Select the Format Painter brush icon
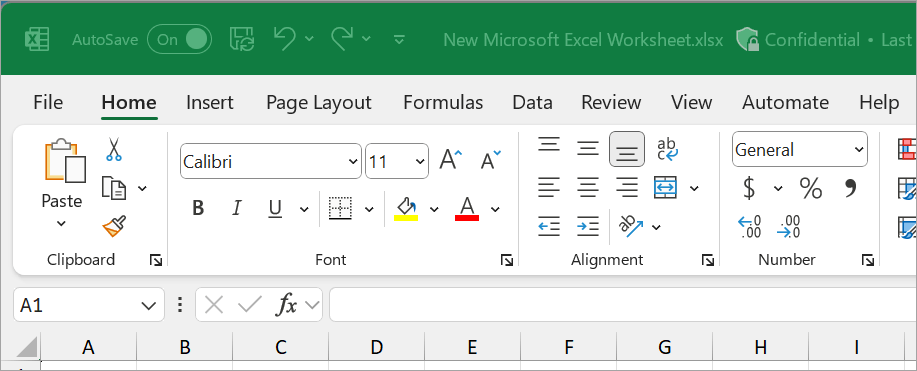The height and width of the screenshot is (371, 917). [114, 226]
